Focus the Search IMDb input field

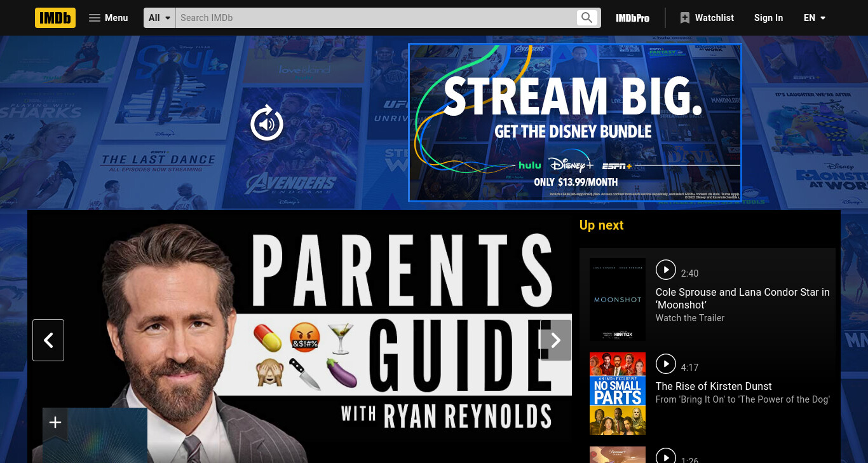click(375, 18)
